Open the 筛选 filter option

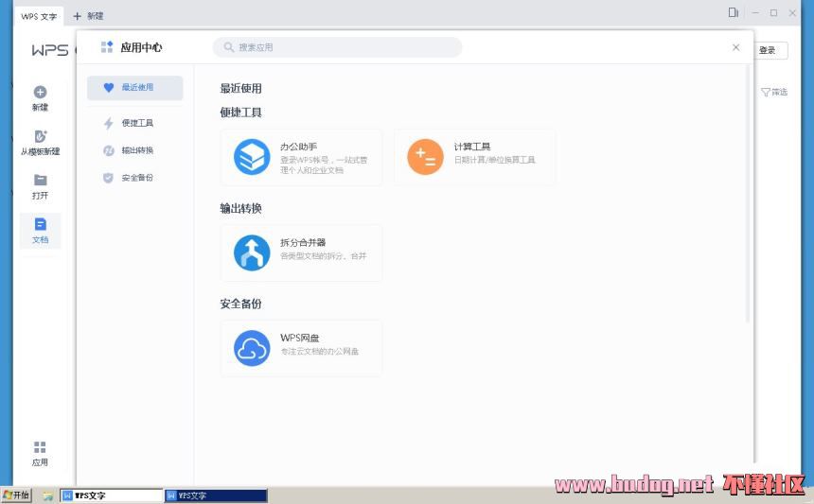point(774,92)
